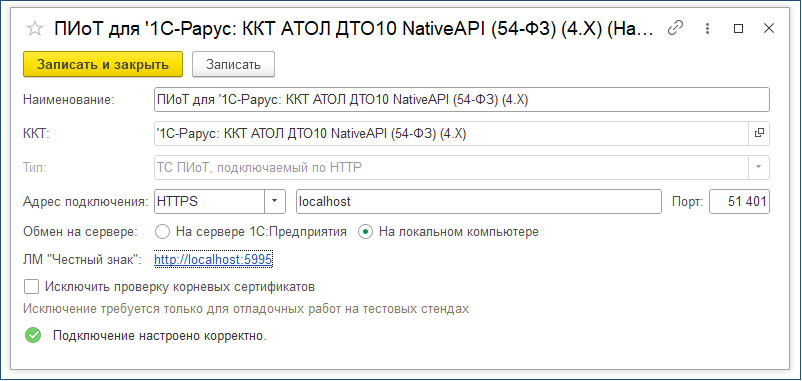Image resolution: width=802 pixels, height=381 pixels.
Task: Click the Подключение настроено корректно text
Action: [160, 337]
